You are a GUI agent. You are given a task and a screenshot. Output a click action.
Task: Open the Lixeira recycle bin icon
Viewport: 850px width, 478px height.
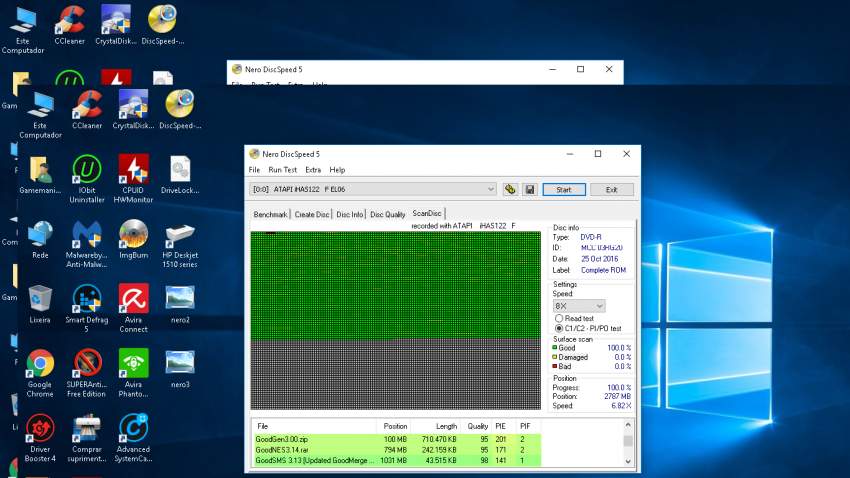tap(40, 304)
